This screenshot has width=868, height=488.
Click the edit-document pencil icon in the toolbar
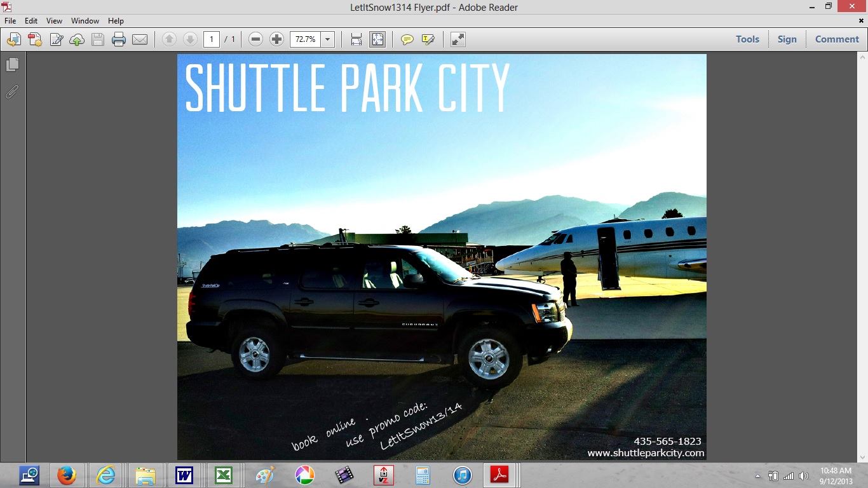pos(56,39)
